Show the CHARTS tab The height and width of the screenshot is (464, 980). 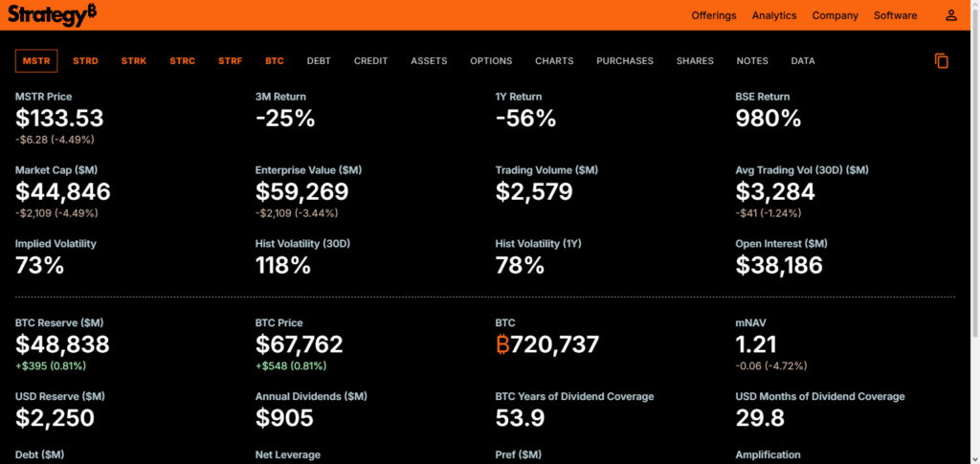[554, 61]
